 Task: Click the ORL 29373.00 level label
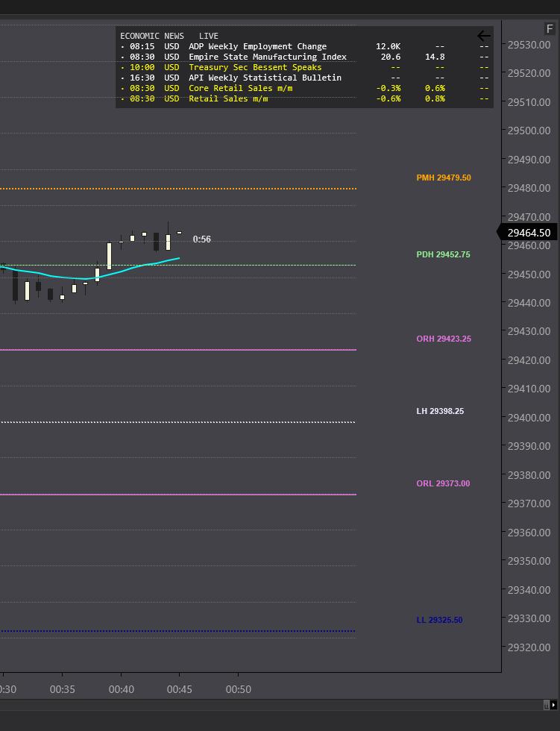pos(443,483)
